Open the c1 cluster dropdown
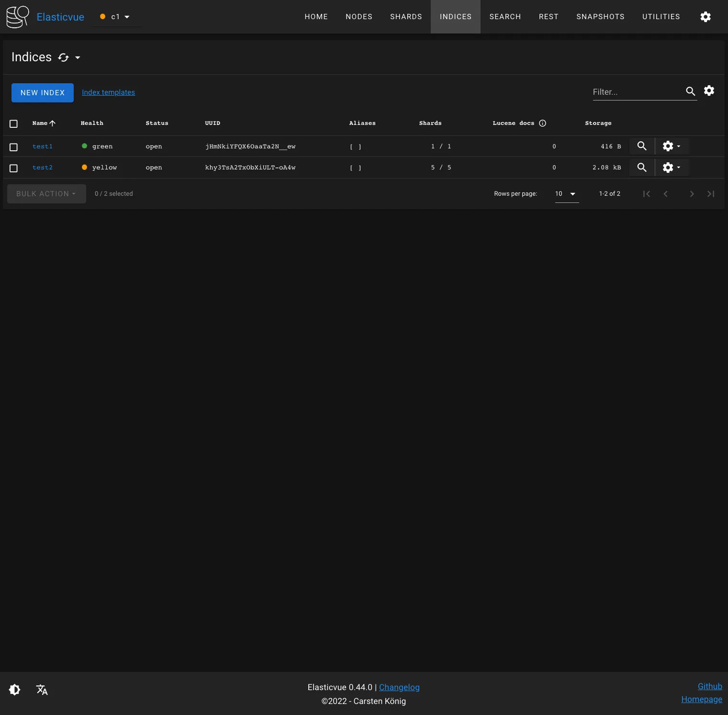 pyautogui.click(x=115, y=17)
